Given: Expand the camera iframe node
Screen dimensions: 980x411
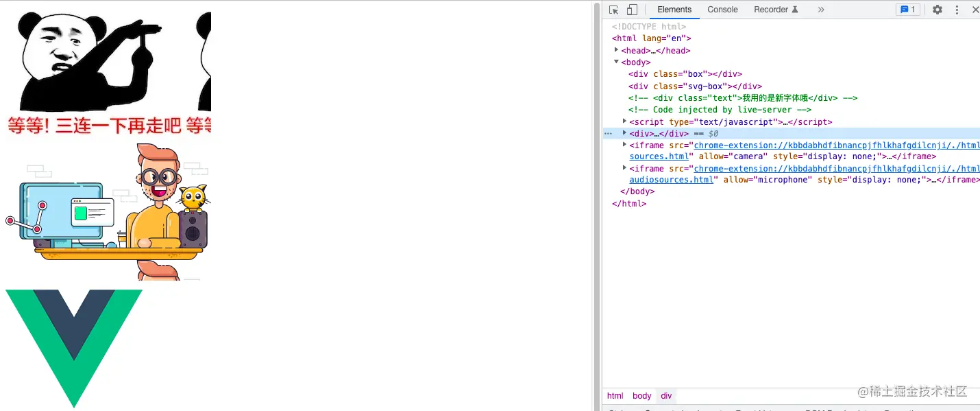Looking at the screenshot, I should point(624,145).
